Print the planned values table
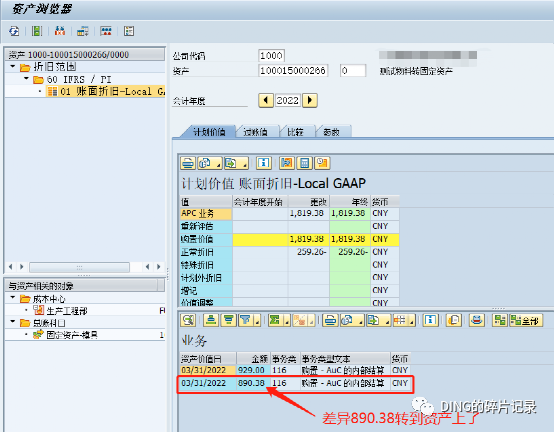Viewport: 554px width, 432px height. (188, 163)
